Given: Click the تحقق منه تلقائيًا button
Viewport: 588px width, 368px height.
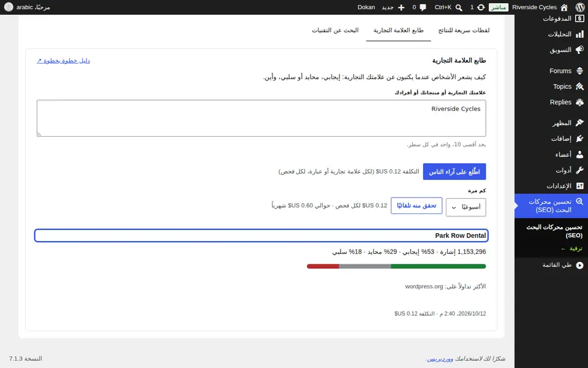Looking at the screenshot, I should [417, 206].
